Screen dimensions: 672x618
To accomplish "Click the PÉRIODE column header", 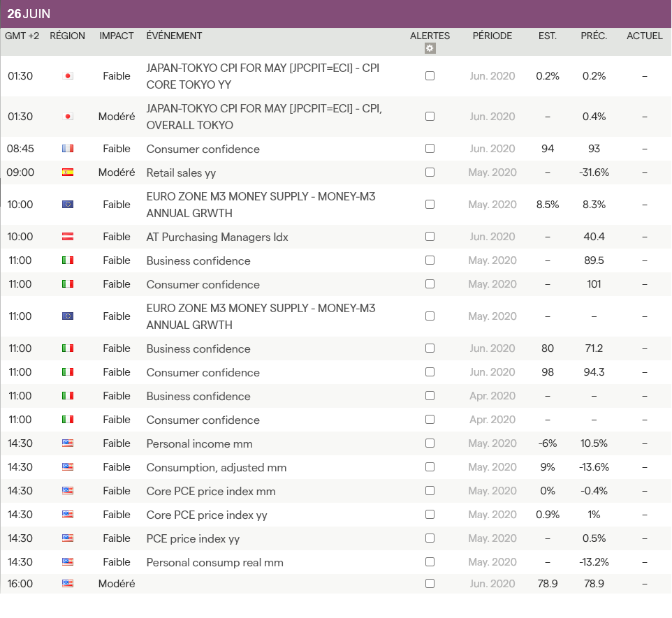I will (492, 36).
